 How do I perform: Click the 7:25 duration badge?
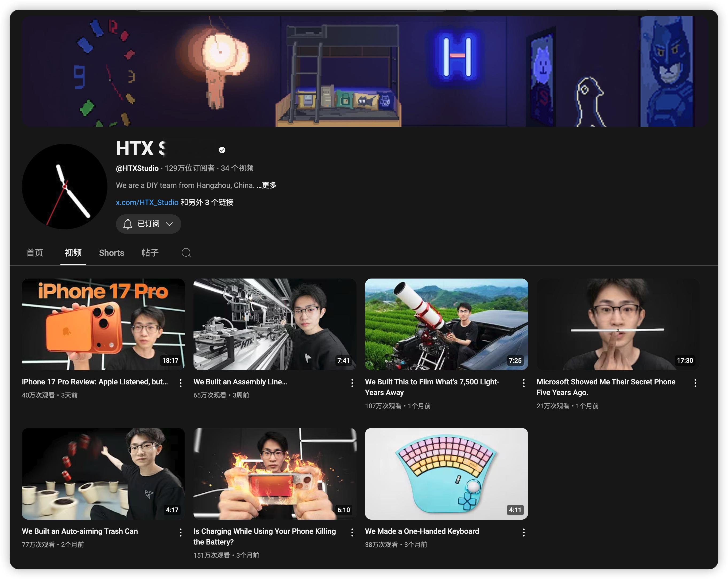pos(515,360)
